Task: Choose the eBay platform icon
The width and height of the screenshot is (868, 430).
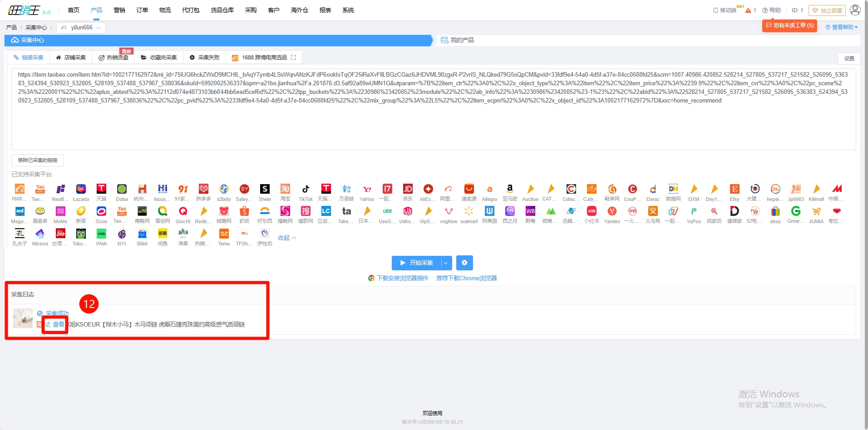Action: [775, 211]
